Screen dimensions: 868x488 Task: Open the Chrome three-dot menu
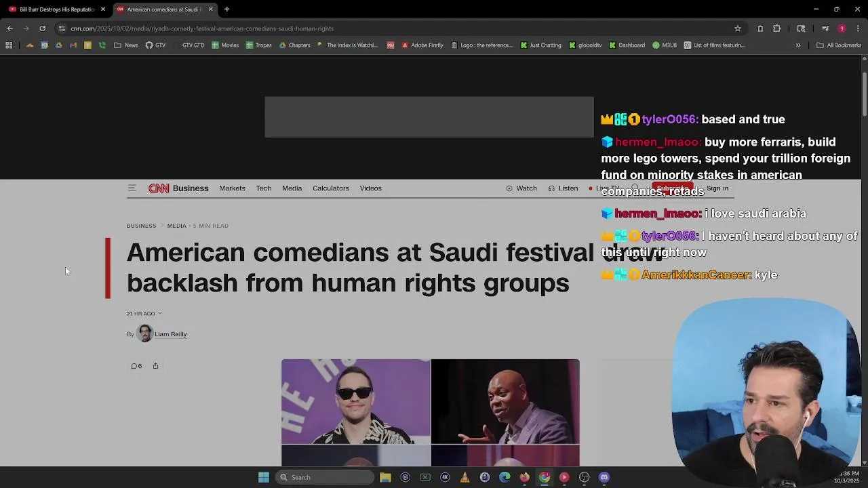[858, 28]
